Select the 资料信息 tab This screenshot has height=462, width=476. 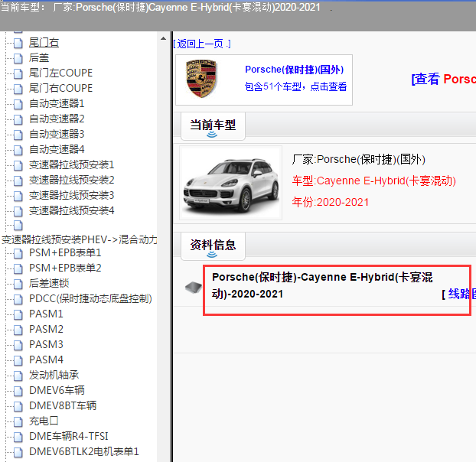tap(213, 246)
